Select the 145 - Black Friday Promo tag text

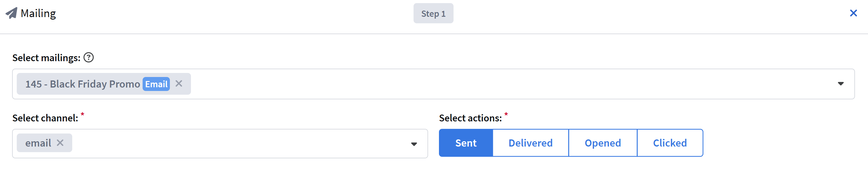click(x=82, y=84)
